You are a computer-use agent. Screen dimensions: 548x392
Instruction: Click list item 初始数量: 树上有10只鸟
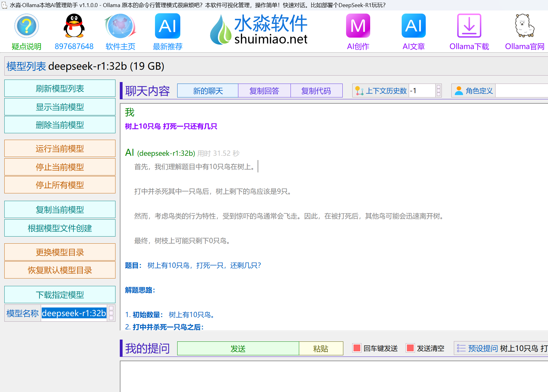point(169,315)
